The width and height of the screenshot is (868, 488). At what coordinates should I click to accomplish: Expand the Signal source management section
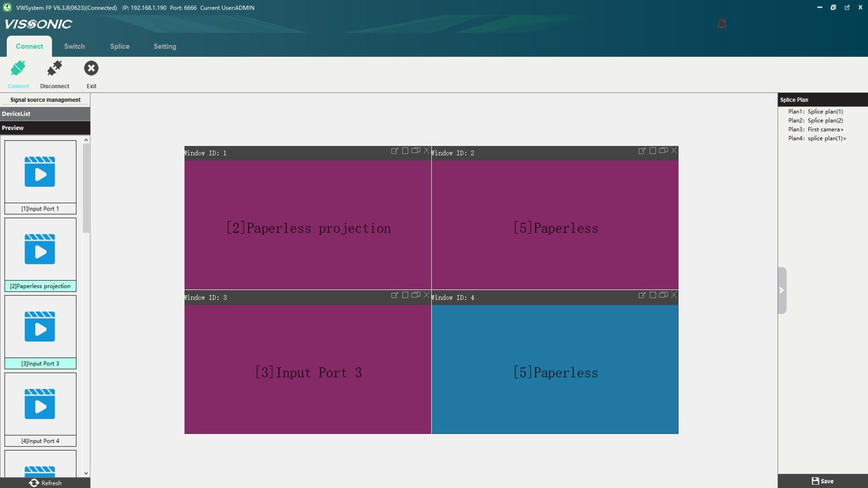(x=45, y=100)
